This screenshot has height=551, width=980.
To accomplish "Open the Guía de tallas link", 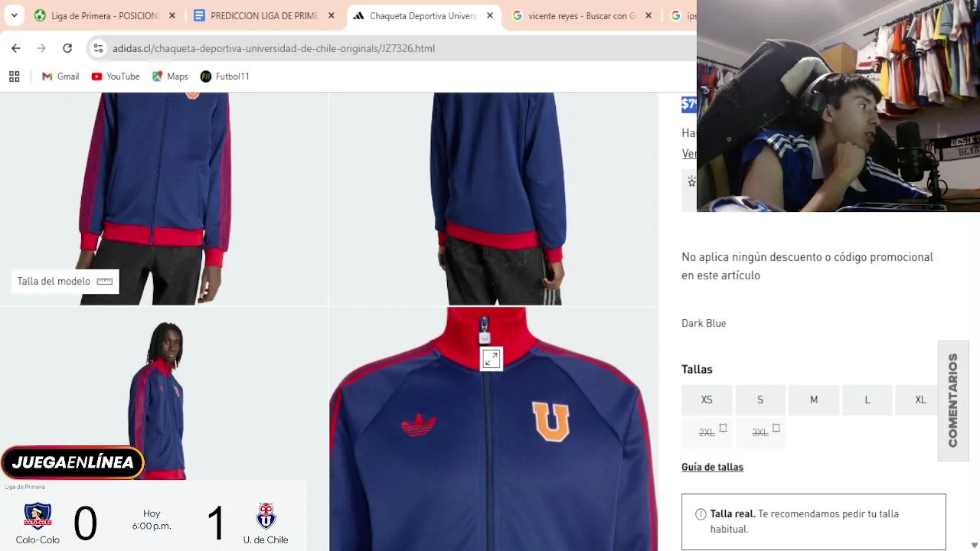I will point(712,467).
